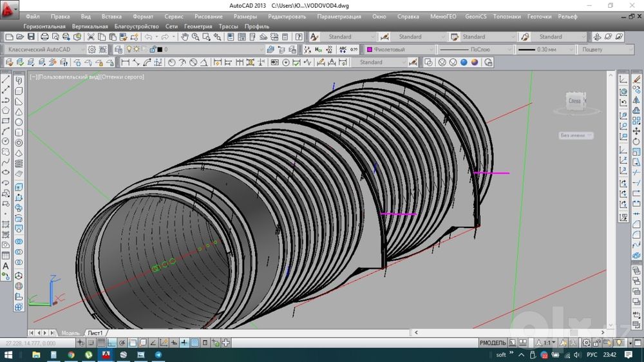Select the Circle tool in Draw toolbar

pyautogui.click(x=6, y=141)
